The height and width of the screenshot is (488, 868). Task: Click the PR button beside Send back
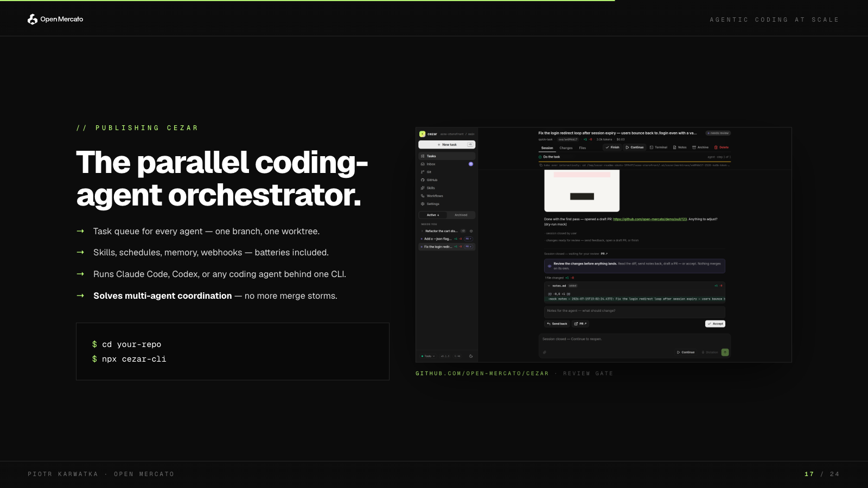tap(580, 324)
